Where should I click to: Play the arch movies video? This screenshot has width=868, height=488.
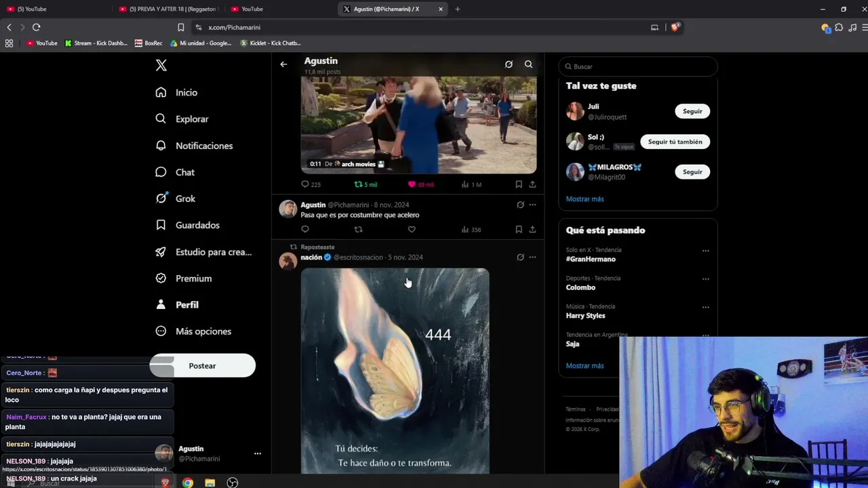point(418,125)
